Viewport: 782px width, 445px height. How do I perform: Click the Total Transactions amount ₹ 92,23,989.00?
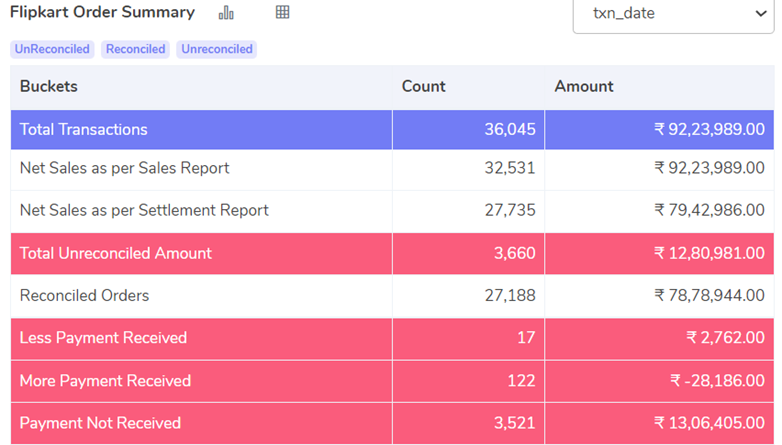709,130
